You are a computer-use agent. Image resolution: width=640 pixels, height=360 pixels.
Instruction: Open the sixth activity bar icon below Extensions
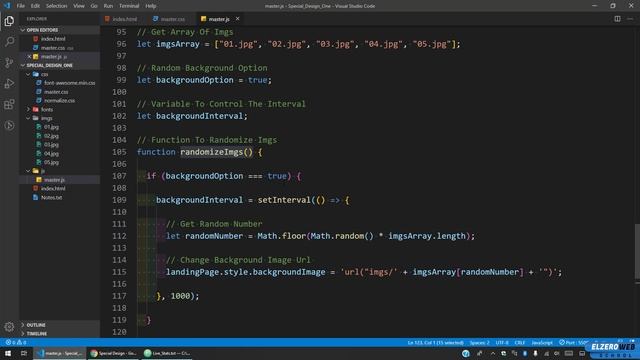[x=9, y=125]
